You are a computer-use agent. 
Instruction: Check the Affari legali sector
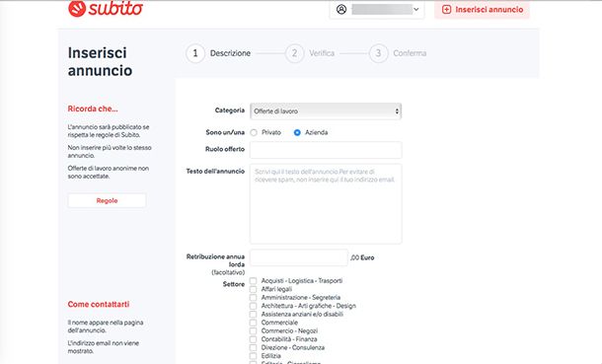point(253,289)
